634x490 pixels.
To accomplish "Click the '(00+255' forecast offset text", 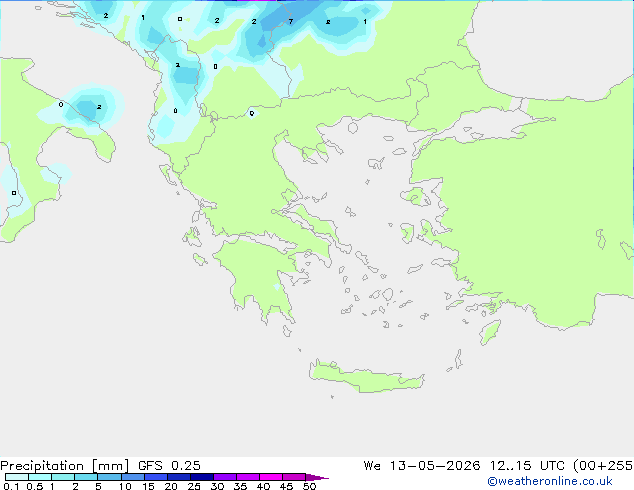I will pos(603,466).
